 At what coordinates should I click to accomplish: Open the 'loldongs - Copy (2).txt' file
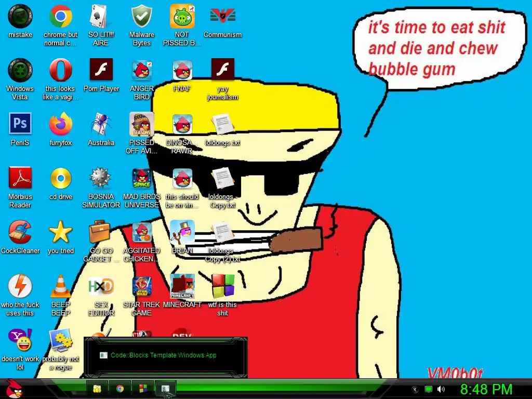(222, 232)
